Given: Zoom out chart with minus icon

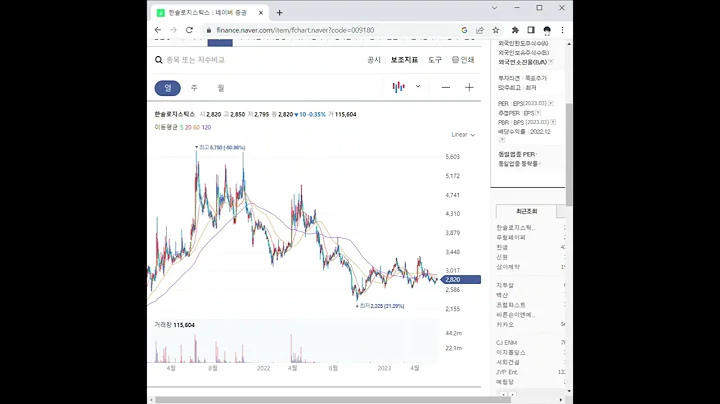Looking at the screenshot, I should coord(446,87).
